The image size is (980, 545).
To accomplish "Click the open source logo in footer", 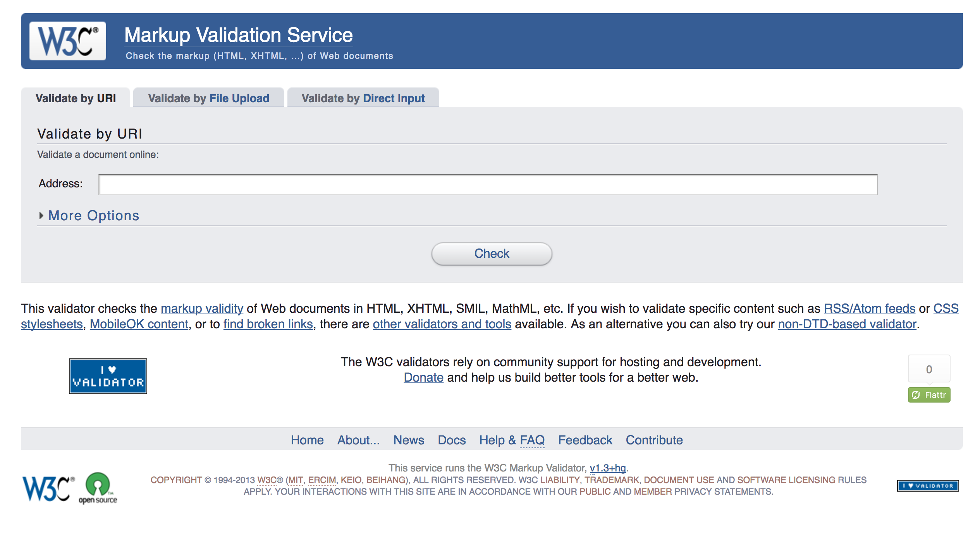I will (98, 488).
